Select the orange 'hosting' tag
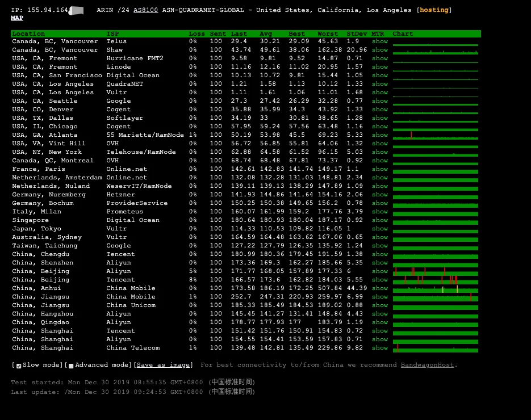 (x=434, y=10)
